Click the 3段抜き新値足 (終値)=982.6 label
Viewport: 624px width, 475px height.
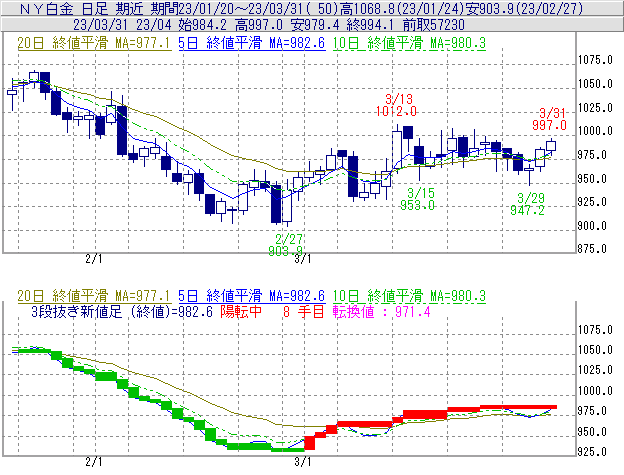point(122,311)
